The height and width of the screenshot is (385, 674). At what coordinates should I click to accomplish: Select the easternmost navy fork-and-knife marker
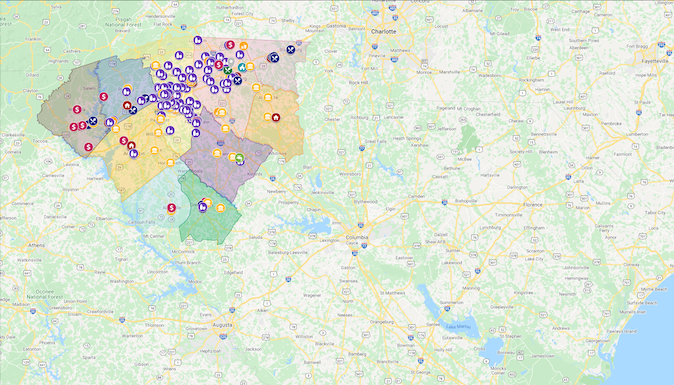[291, 49]
